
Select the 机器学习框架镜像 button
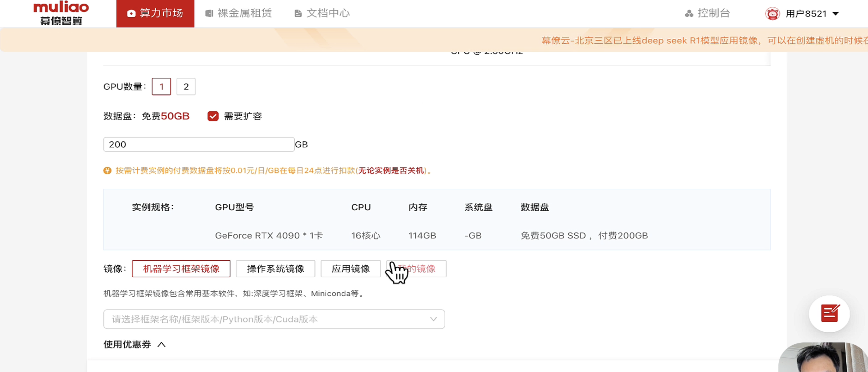click(181, 268)
